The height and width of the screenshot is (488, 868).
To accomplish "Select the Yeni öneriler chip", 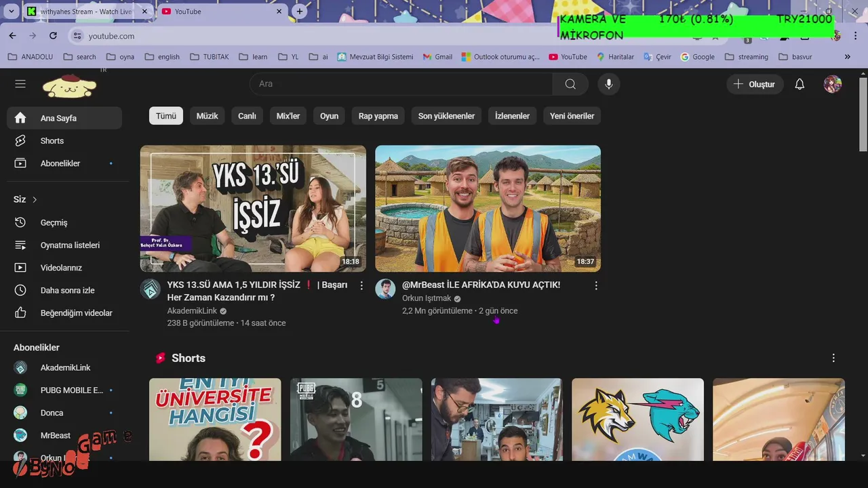I will tap(572, 116).
